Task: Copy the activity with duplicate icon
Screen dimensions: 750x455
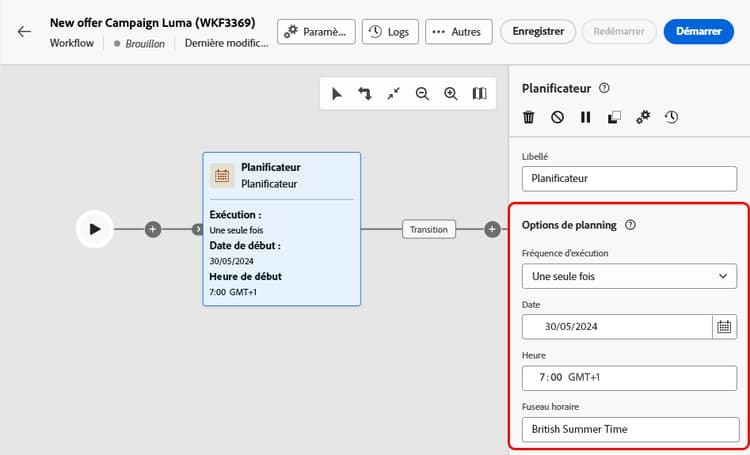Action: click(x=614, y=117)
